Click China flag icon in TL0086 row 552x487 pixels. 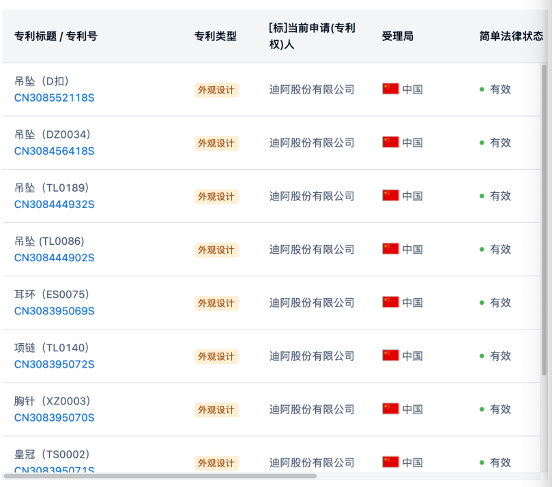click(x=390, y=249)
